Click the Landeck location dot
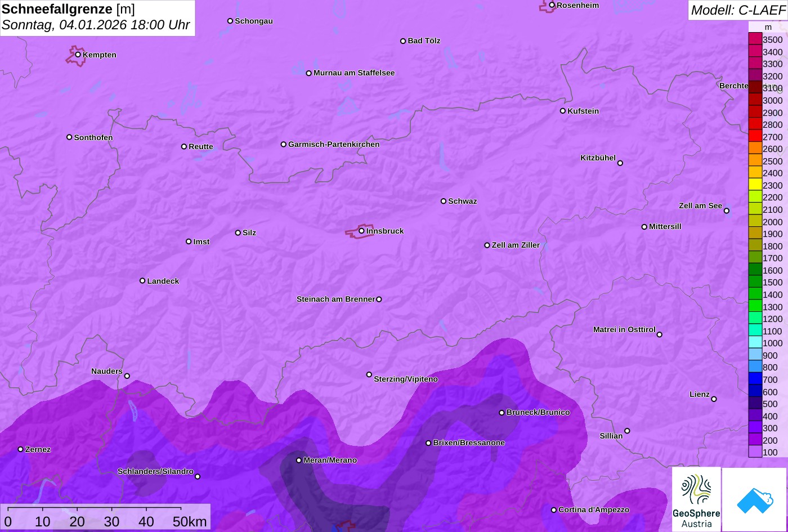The height and width of the screenshot is (532, 788). 142,281
